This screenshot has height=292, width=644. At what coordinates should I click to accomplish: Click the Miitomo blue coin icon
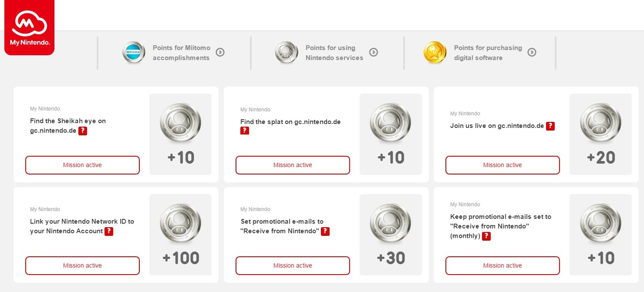coord(134,53)
